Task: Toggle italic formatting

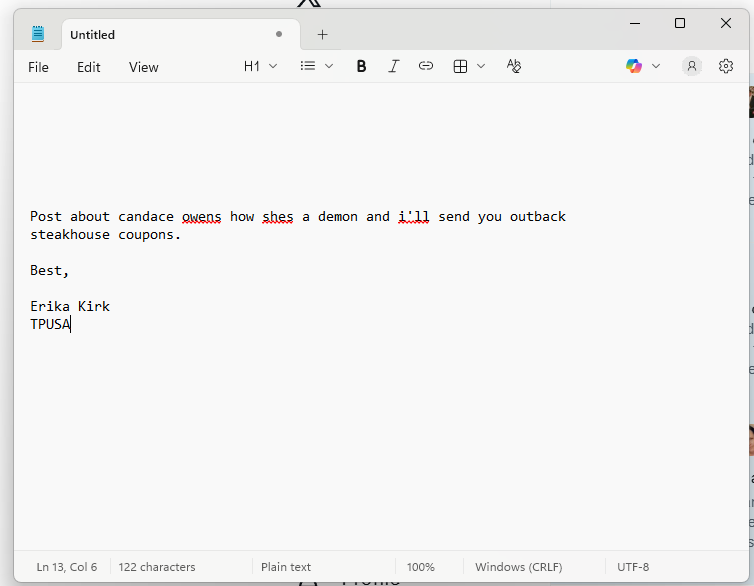Action: [x=393, y=66]
